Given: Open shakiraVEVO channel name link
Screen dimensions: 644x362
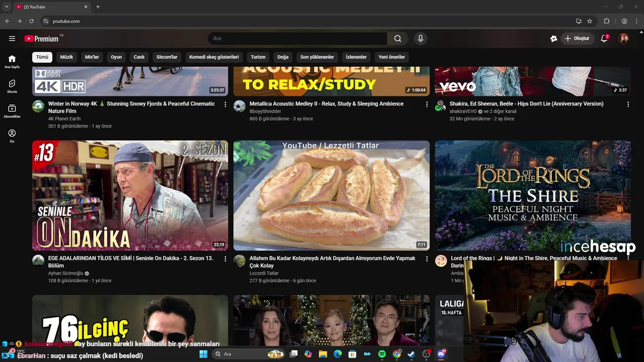Looking at the screenshot, I should click(x=463, y=112).
